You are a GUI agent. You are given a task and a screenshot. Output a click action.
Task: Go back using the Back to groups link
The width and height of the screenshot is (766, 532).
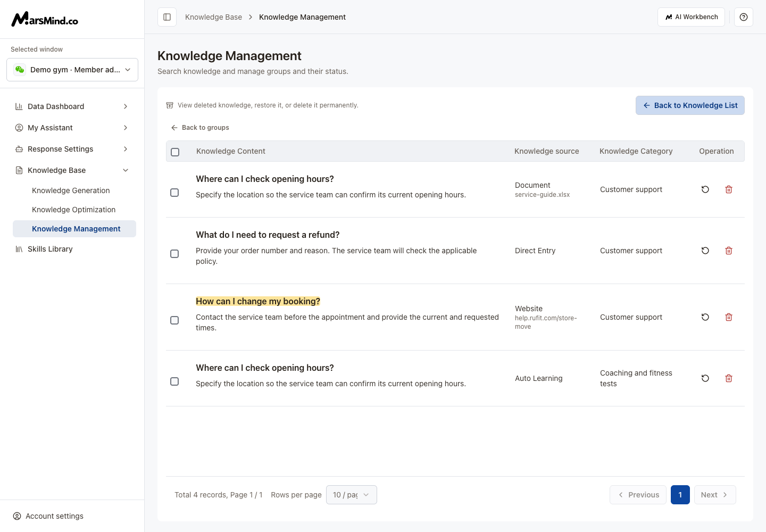pos(200,128)
